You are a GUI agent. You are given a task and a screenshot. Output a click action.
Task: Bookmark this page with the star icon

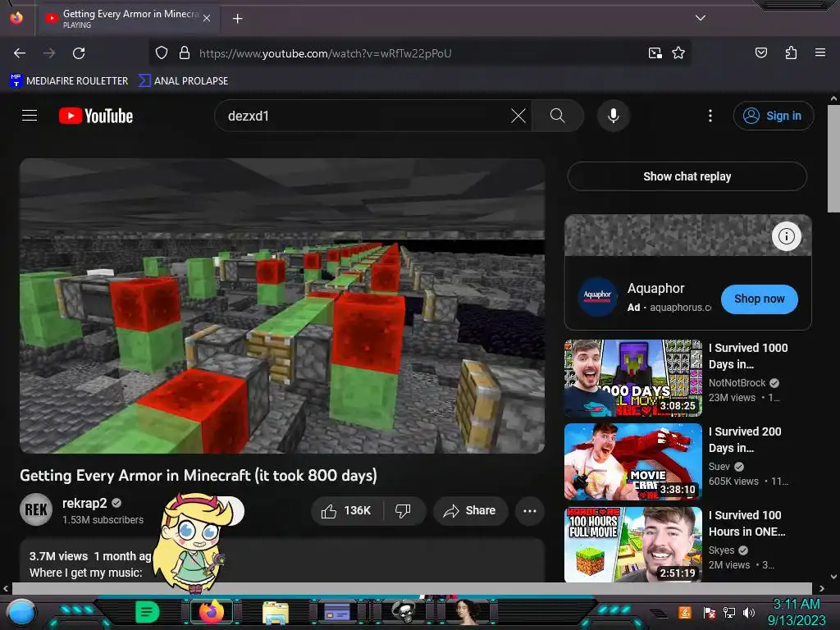pyautogui.click(x=678, y=53)
